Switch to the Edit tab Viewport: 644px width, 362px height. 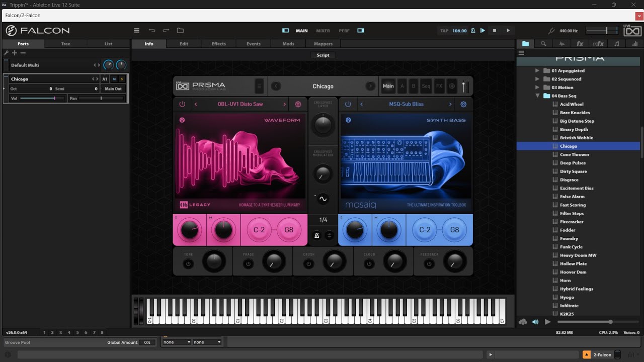(x=184, y=44)
